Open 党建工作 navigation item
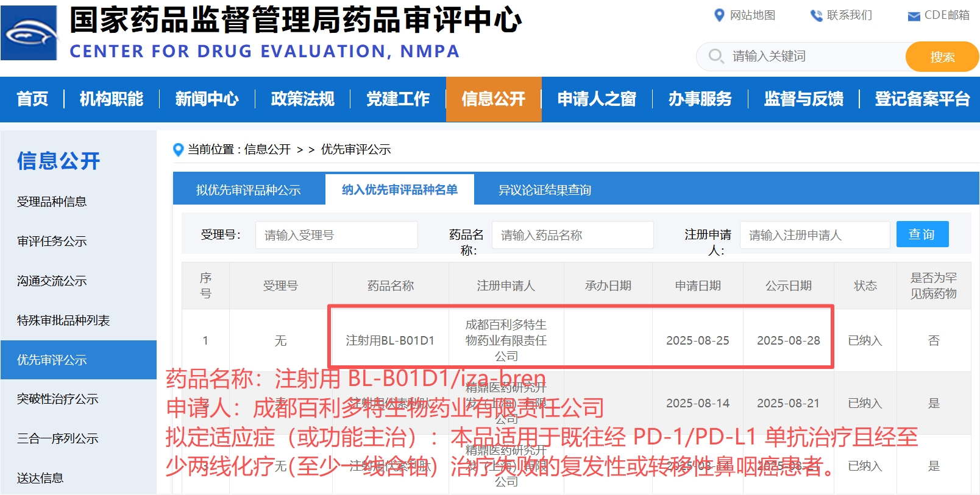Viewport: 980px width, 495px height. 398,99
